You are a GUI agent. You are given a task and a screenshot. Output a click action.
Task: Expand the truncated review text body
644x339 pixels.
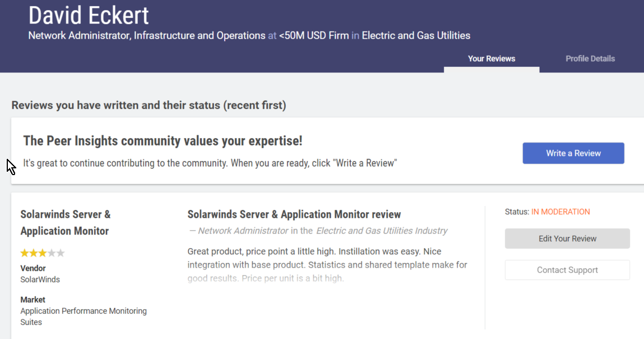tap(327, 265)
